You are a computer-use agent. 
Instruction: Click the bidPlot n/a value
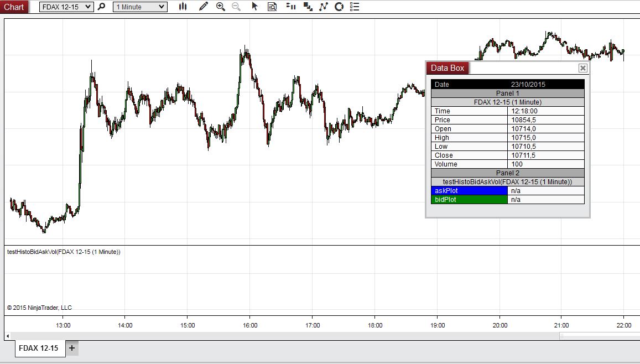coord(516,200)
